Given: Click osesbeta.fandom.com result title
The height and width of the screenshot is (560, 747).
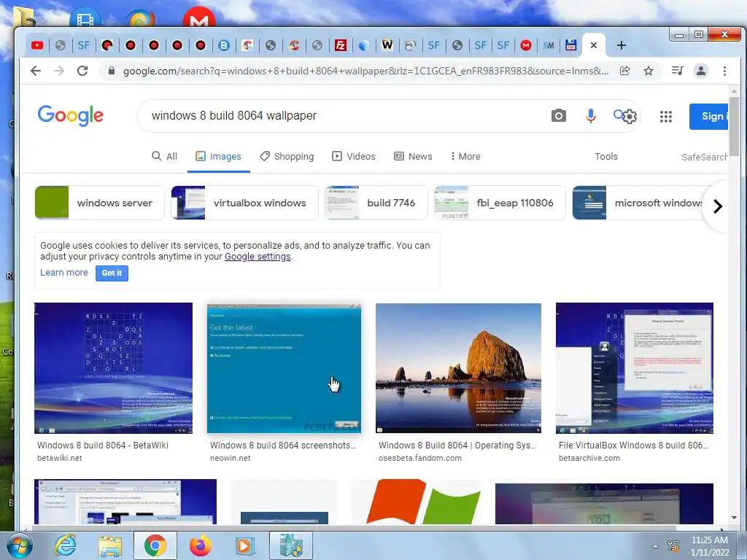Looking at the screenshot, I should tap(457, 446).
